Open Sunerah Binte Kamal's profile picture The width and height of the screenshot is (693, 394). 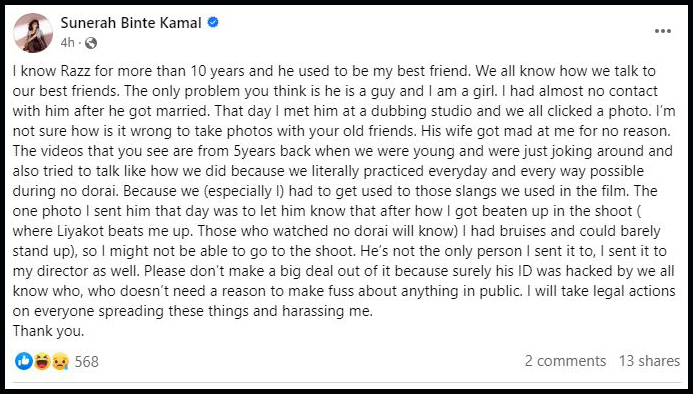pyautogui.click(x=33, y=33)
